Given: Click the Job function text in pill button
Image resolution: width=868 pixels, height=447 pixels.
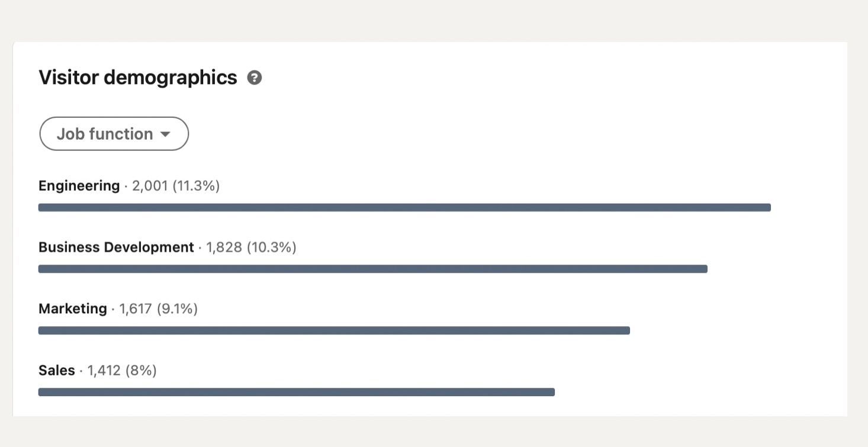Looking at the screenshot, I should click(105, 134).
